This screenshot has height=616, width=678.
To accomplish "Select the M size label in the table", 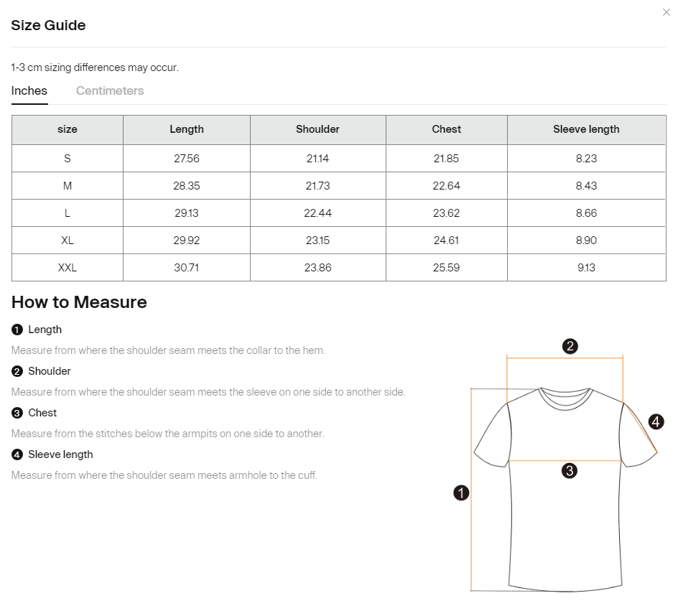I will pos(67,185).
